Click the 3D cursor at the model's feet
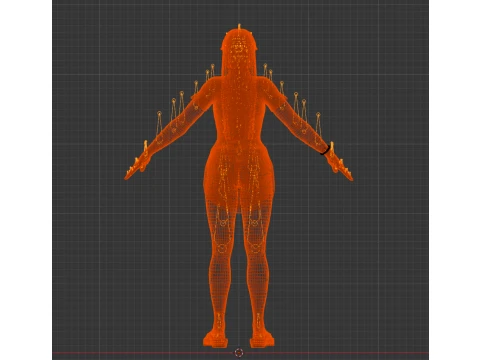The height and width of the screenshot is (360, 480). (239, 353)
